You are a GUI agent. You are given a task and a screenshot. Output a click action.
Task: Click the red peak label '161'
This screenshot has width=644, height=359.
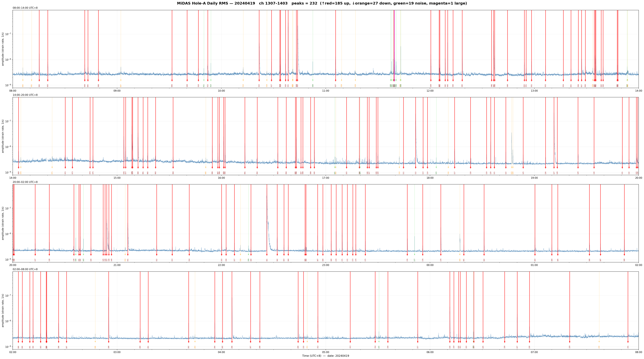pyautogui.click(x=267, y=260)
